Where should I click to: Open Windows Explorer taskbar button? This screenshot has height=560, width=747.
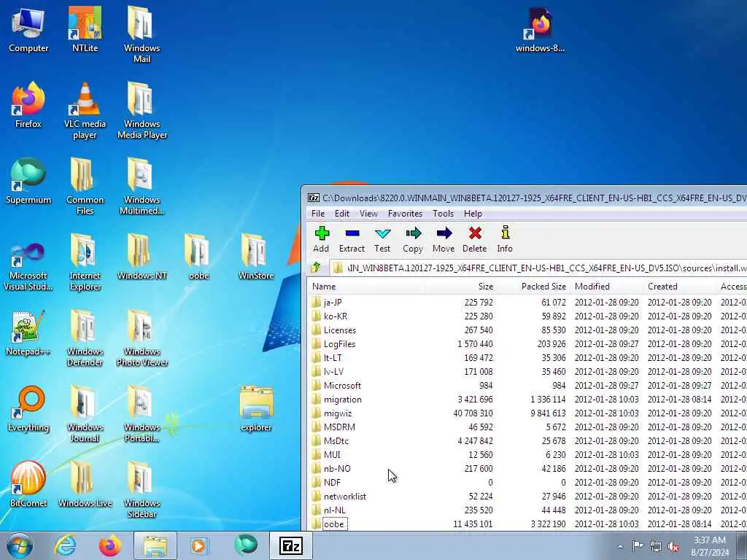coord(155,545)
